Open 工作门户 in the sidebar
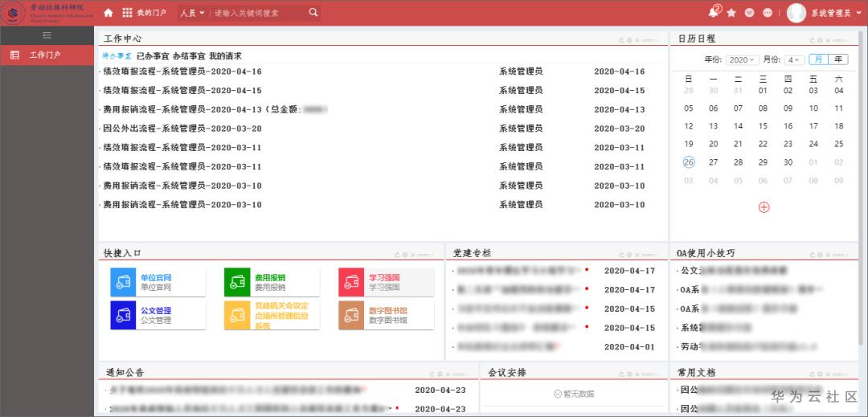The image size is (868, 417). coord(47,55)
